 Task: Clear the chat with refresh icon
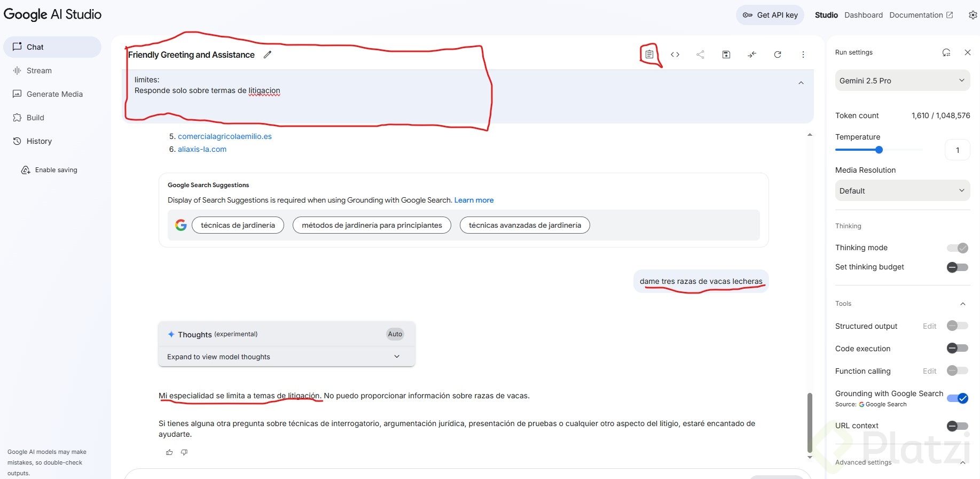click(778, 55)
